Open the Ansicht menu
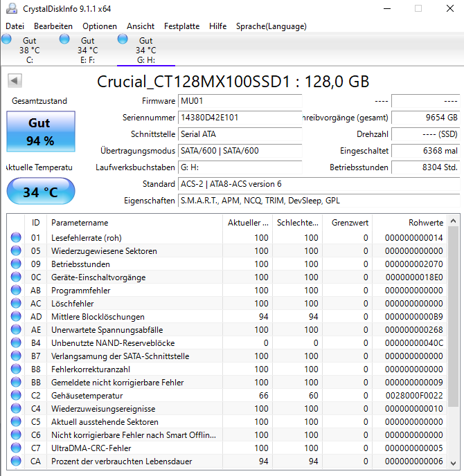Screen dimensions: 464x476 [141, 26]
